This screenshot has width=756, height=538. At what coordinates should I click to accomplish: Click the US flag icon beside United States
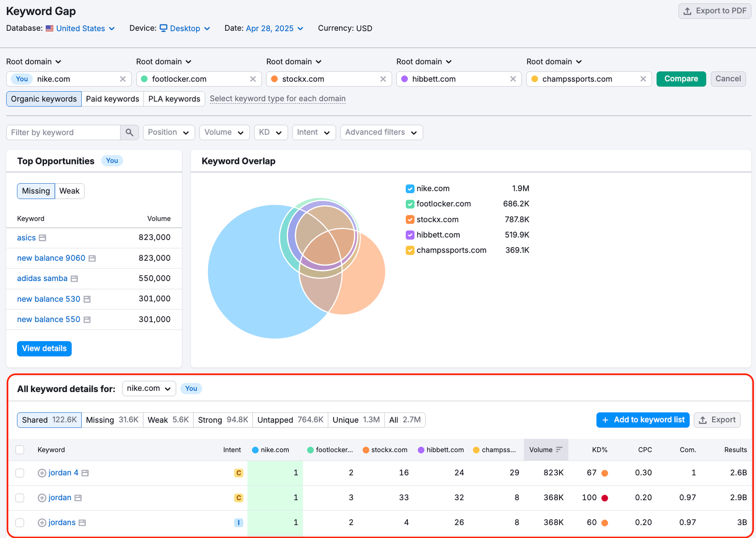(x=50, y=28)
